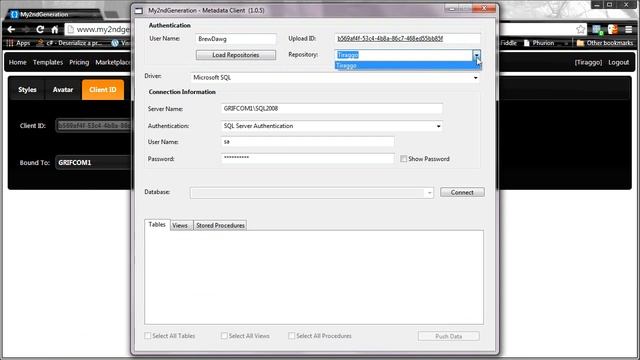Screen dimensions: 640x360
Task: Enable Select All Tables
Action: [x=148, y=336]
